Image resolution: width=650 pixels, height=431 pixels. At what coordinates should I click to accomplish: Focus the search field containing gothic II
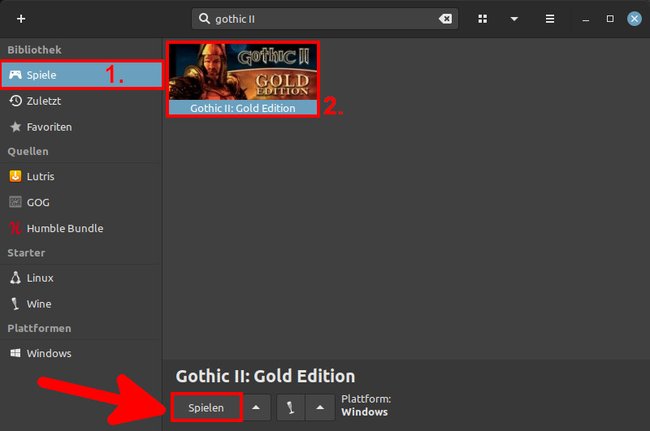(325, 19)
